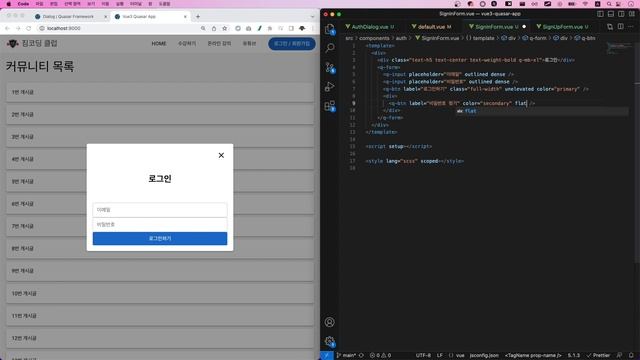Go back in the browser

7,28
